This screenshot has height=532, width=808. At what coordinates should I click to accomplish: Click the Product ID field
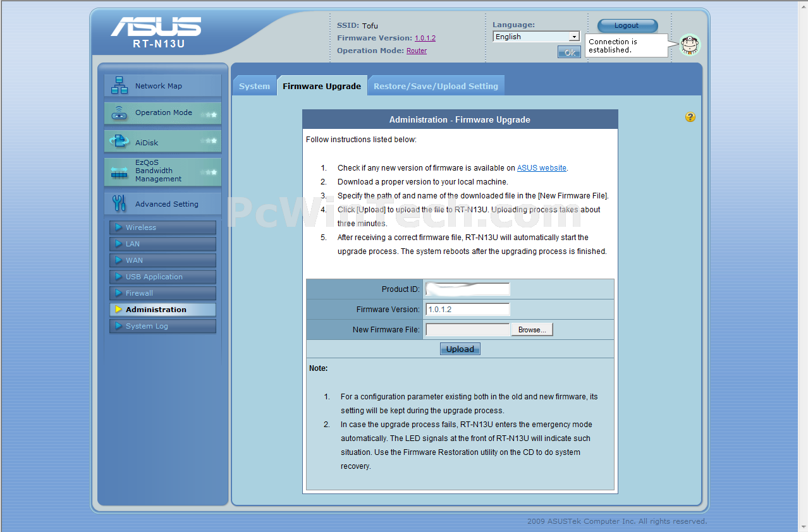pos(468,289)
